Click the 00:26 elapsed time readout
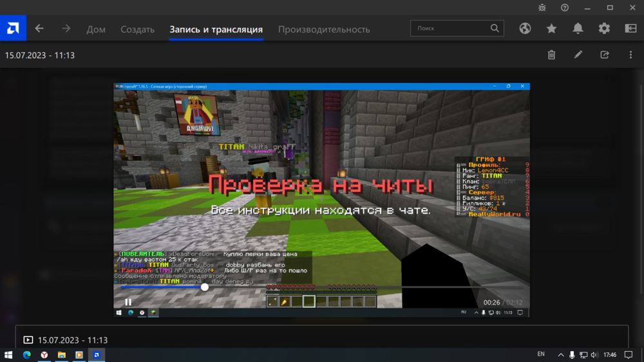The height and width of the screenshot is (362, 644). coord(491,303)
